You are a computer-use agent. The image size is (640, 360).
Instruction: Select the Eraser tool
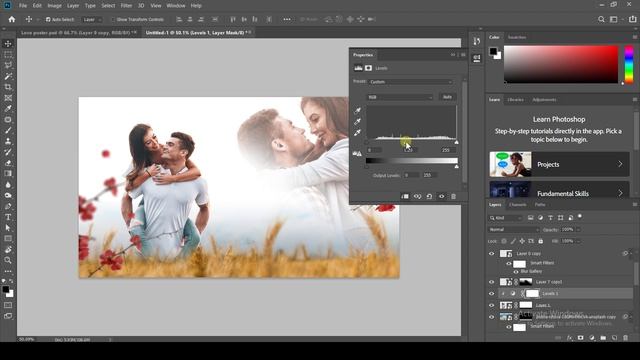coord(8,163)
